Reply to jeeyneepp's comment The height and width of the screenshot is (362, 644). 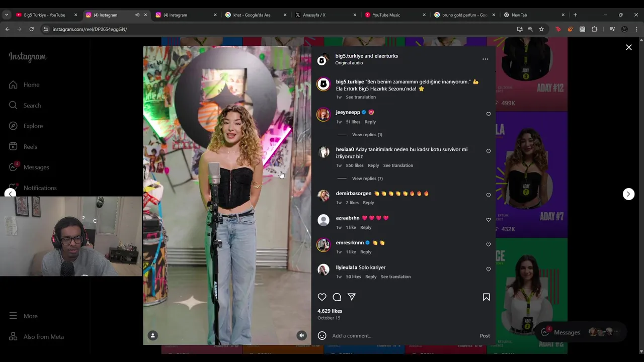coord(370,122)
